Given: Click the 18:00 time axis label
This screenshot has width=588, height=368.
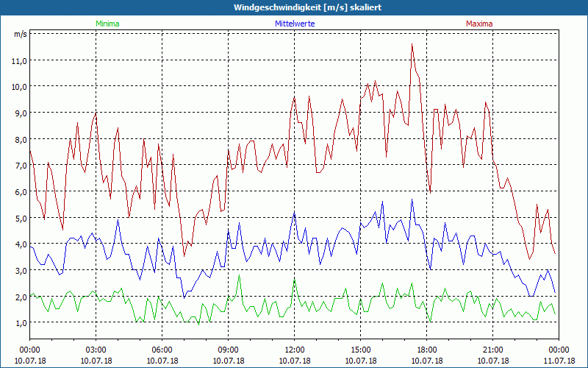Looking at the screenshot, I should point(427,350).
